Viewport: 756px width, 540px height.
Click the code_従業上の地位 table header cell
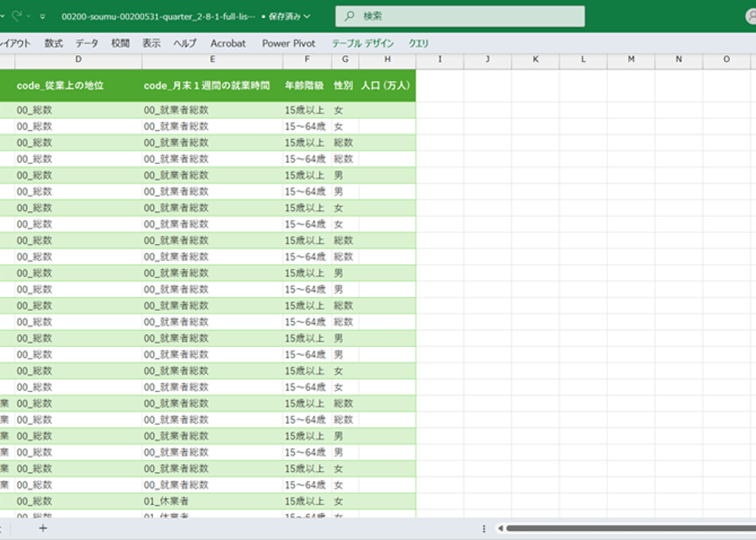point(79,86)
